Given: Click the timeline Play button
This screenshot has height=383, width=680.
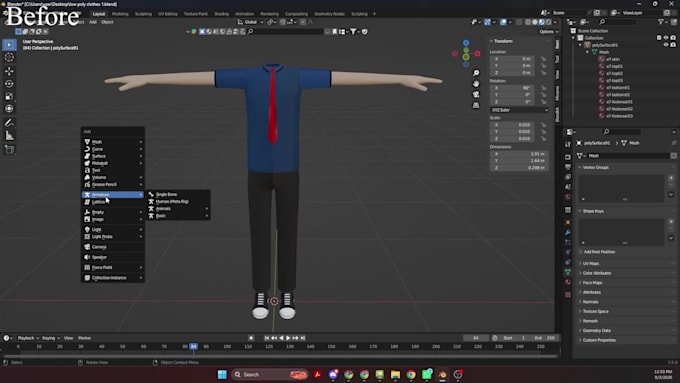Looking at the screenshot, I should 288,338.
